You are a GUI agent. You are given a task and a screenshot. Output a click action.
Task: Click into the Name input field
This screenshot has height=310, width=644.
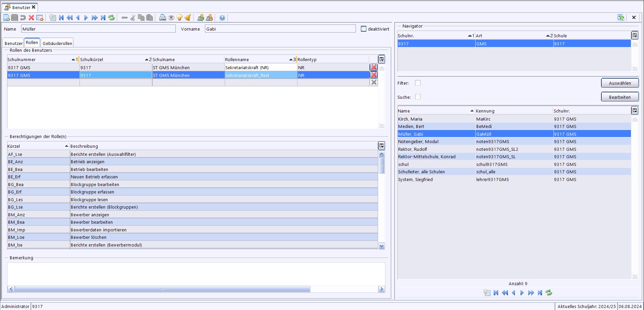[x=98, y=29]
